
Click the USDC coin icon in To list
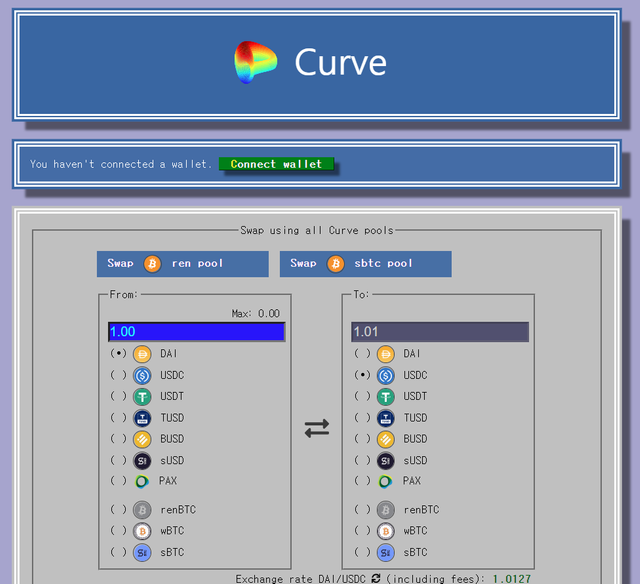click(x=386, y=375)
